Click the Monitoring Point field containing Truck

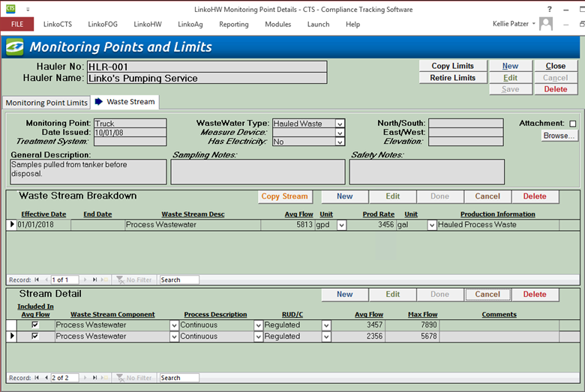point(130,124)
